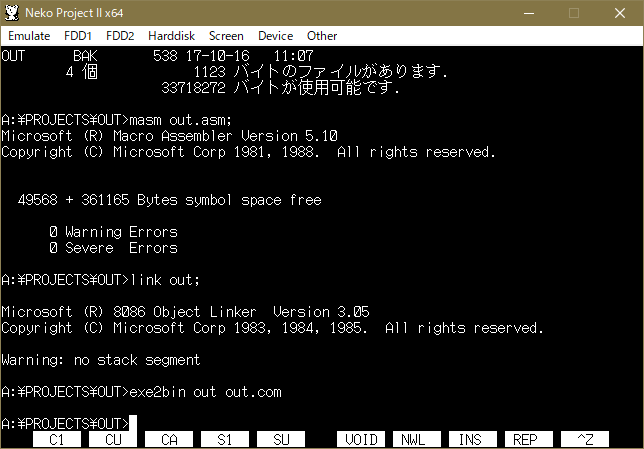Click the REP function key label

(529, 440)
